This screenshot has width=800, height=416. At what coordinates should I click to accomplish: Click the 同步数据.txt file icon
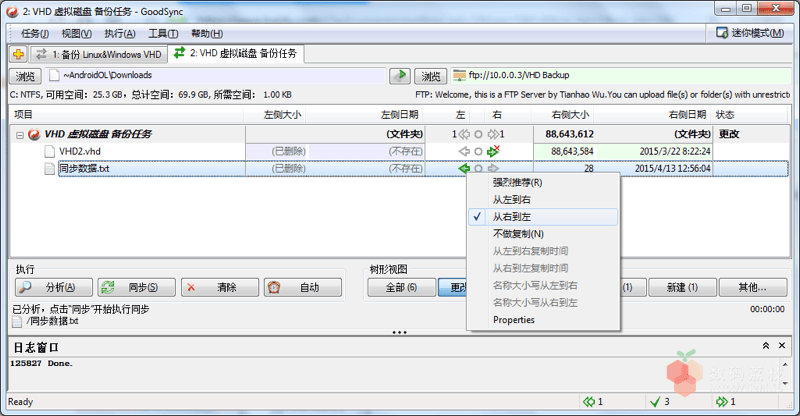coord(49,168)
